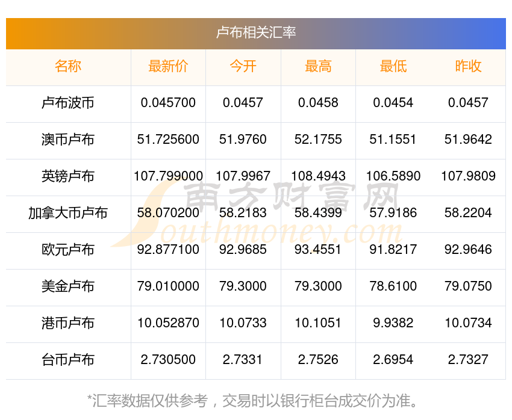
Task: Open the 卢布波币 row name
Action: point(68,103)
